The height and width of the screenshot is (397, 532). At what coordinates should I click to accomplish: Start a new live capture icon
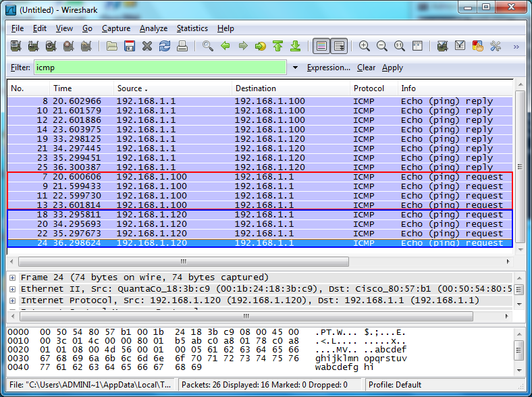pos(51,46)
